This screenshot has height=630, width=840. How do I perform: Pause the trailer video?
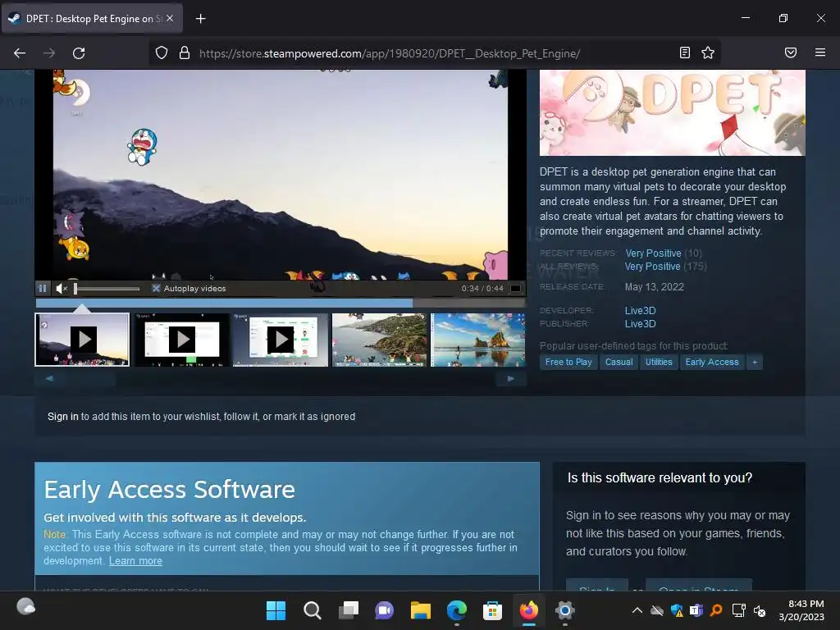tap(43, 288)
